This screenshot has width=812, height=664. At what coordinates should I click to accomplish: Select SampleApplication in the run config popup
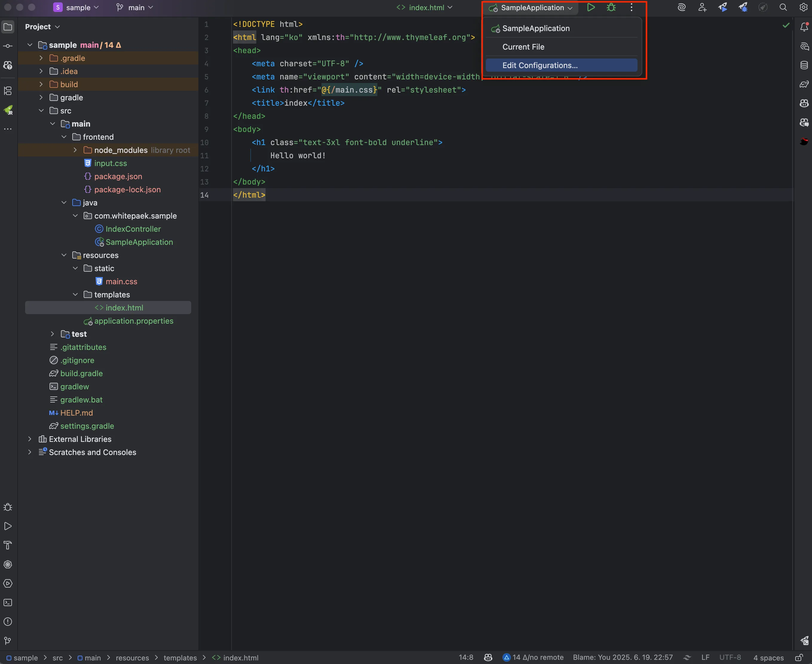coord(561,28)
